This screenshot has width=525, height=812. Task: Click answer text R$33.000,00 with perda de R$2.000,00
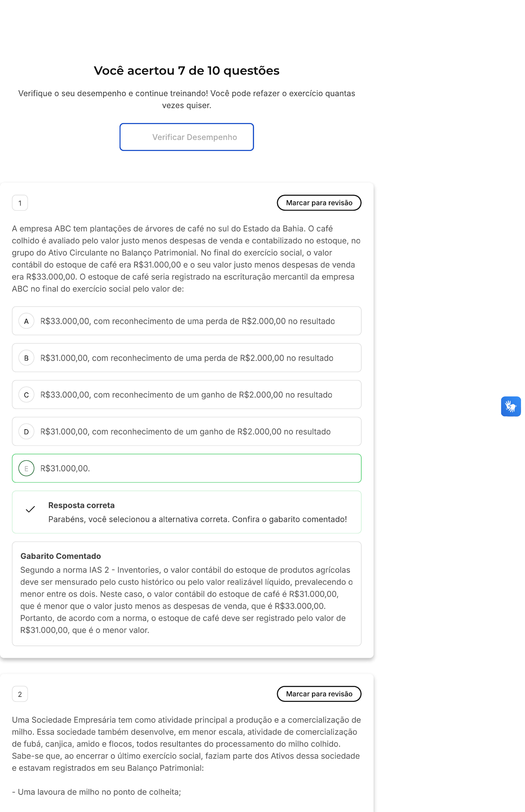pos(187,321)
